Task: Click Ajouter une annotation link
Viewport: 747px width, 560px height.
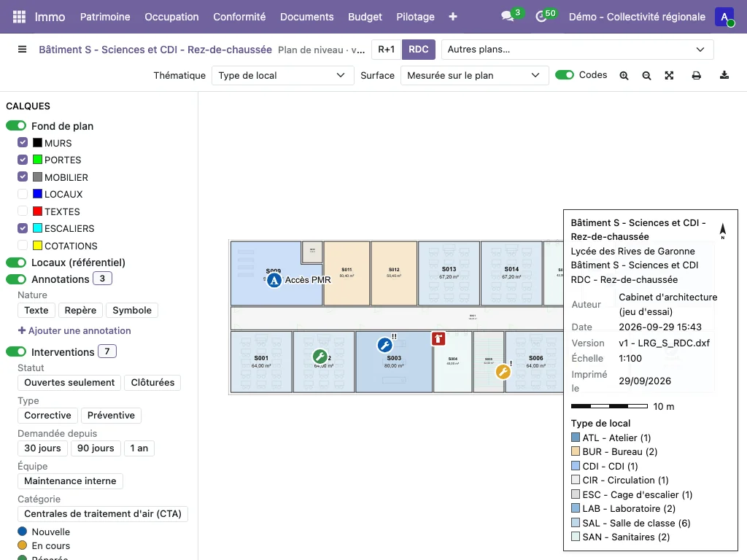Action: click(74, 330)
